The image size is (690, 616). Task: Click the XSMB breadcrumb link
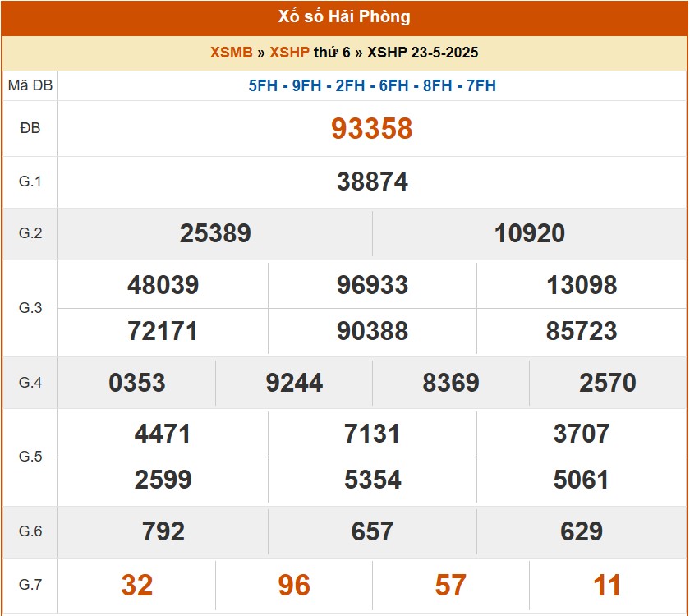pyautogui.click(x=231, y=53)
